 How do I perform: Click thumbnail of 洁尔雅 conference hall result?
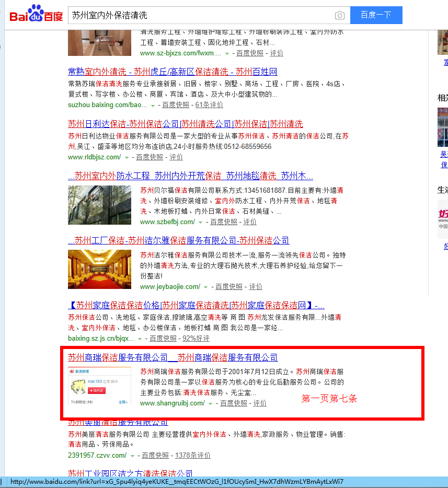pyautogui.click(x=100, y=270)
